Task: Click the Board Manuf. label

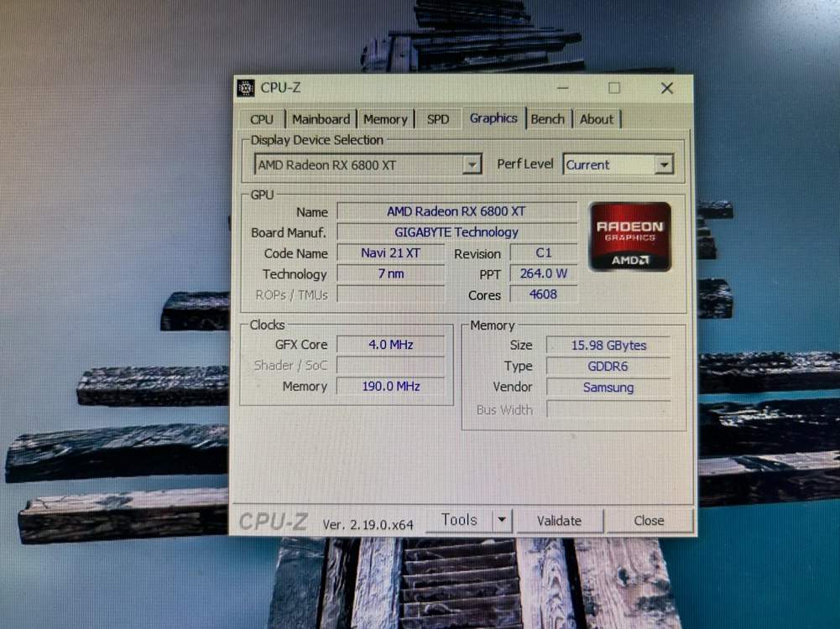Action: pyautogui.click(x=288, y=233)
